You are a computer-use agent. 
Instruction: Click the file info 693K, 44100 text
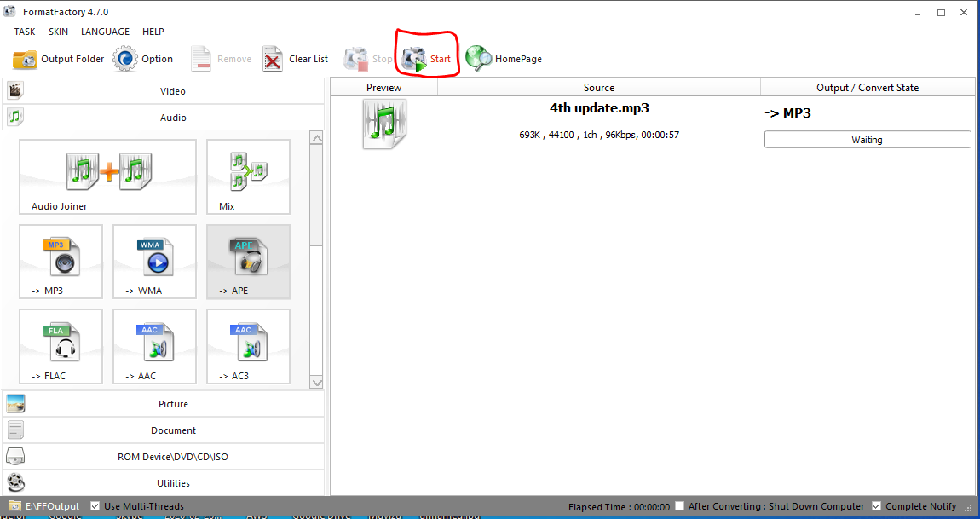click(599, 135)
